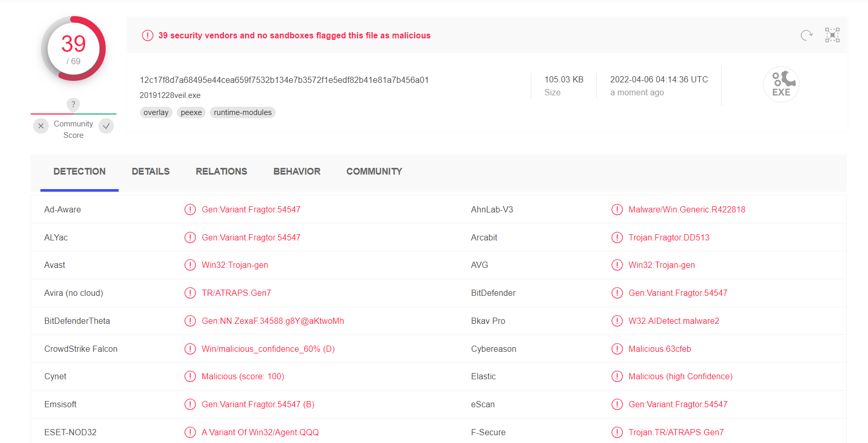
Task: Click the red malicious alert icon in banner
Action: tap(148, 35)
